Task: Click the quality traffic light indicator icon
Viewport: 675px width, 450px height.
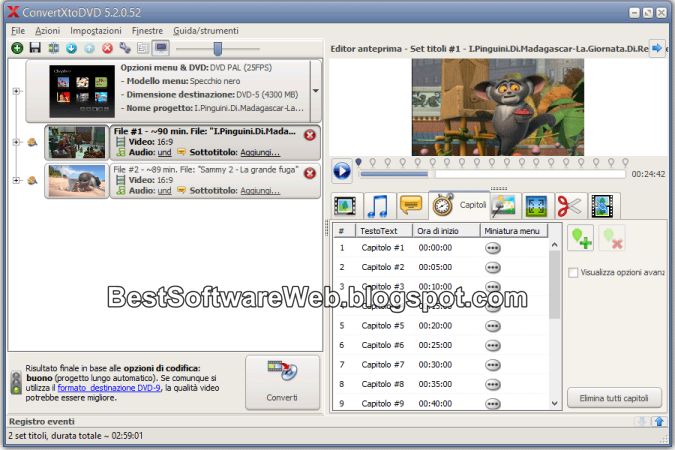Action: coord(16,383)
